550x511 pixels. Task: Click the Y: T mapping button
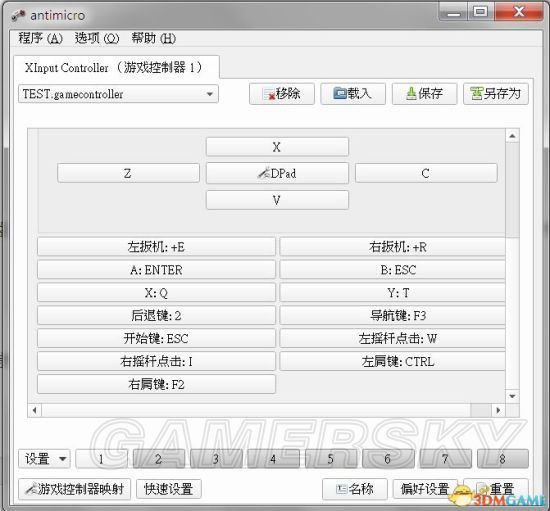point(392,293)
